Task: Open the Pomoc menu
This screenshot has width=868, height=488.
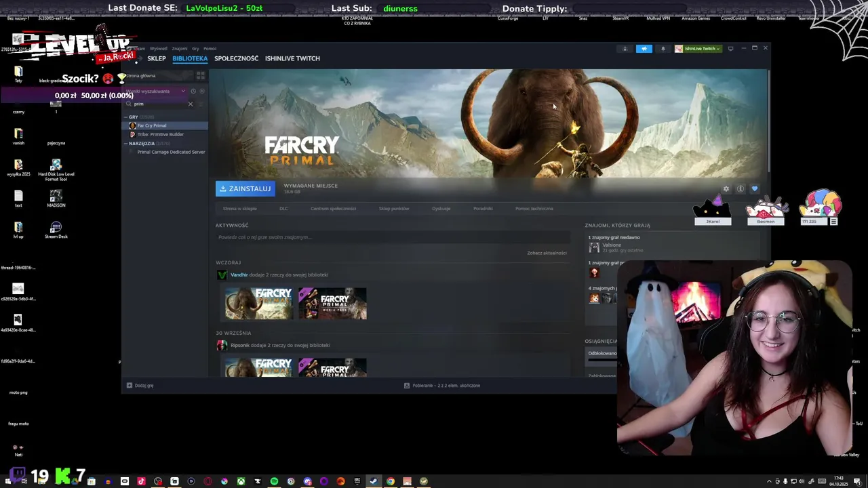Action: 210,49
